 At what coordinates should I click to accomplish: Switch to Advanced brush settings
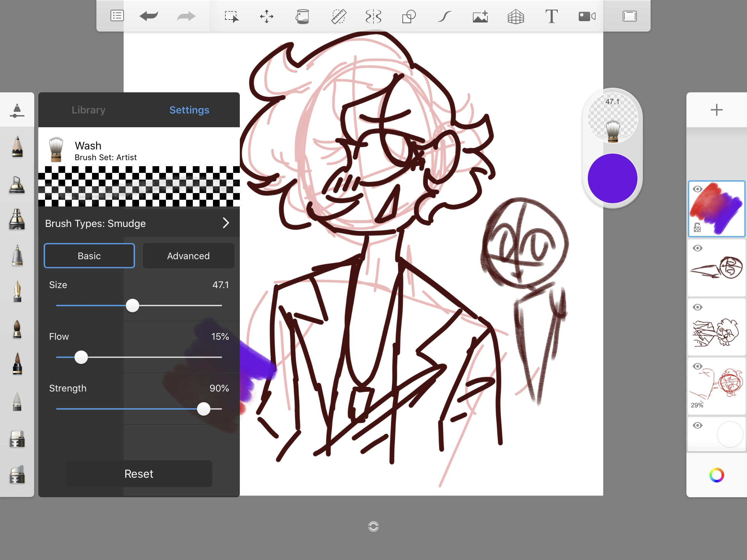pyautogui.click(x=188, y=256)
